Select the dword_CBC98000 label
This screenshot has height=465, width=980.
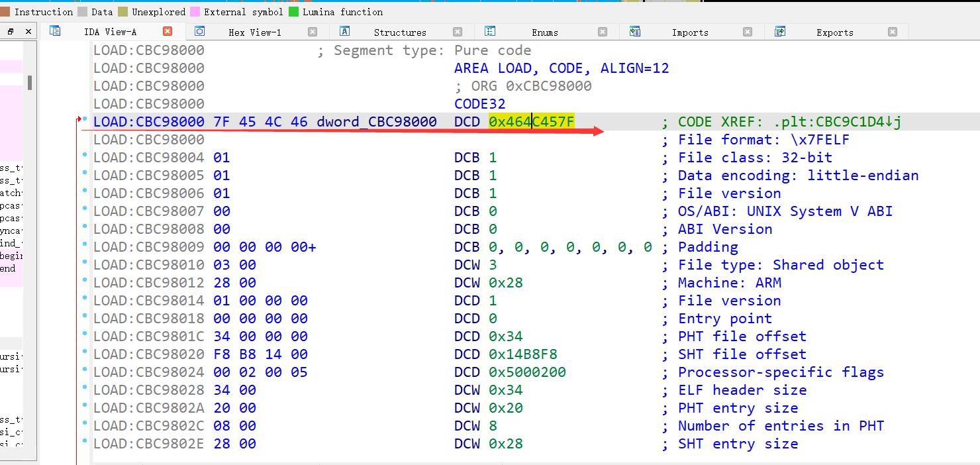[x=377, y=122]
